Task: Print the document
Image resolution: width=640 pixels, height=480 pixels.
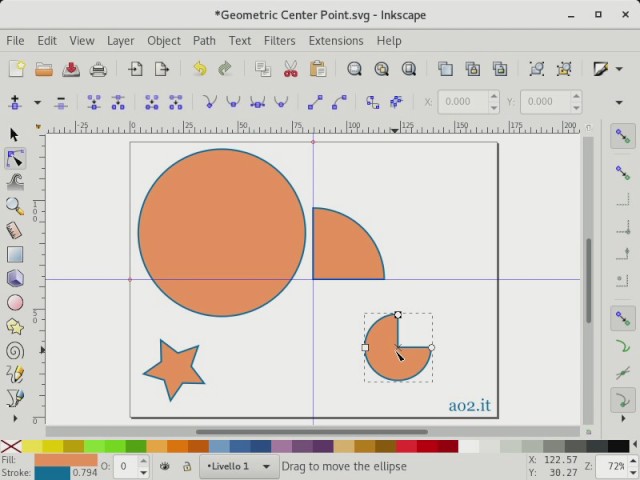Action: point(98,69)
